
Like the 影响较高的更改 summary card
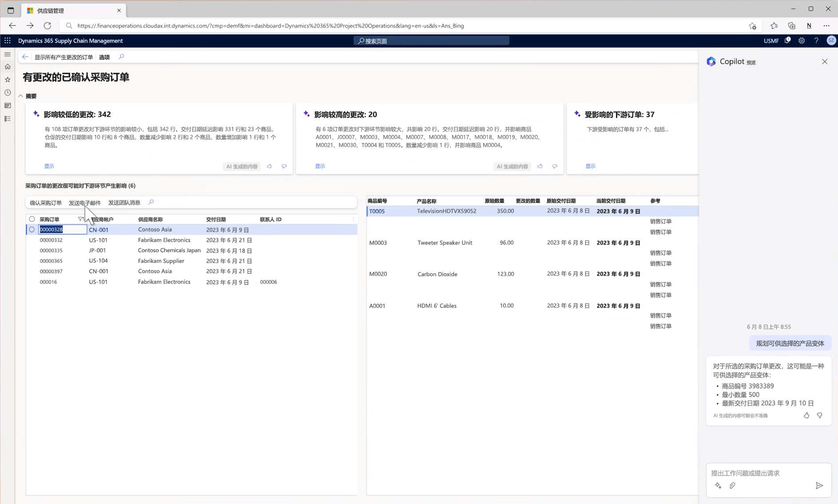click(540, 166)
